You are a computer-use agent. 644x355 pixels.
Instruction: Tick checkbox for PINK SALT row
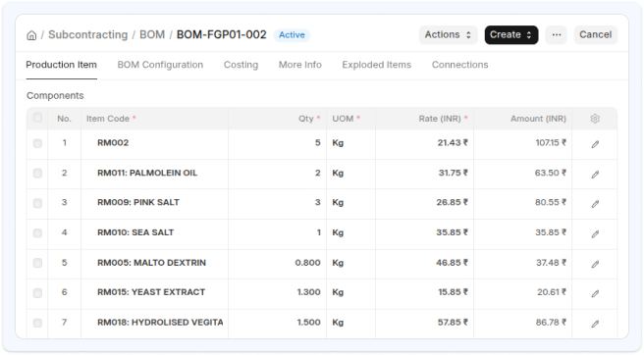click(37, 203)
